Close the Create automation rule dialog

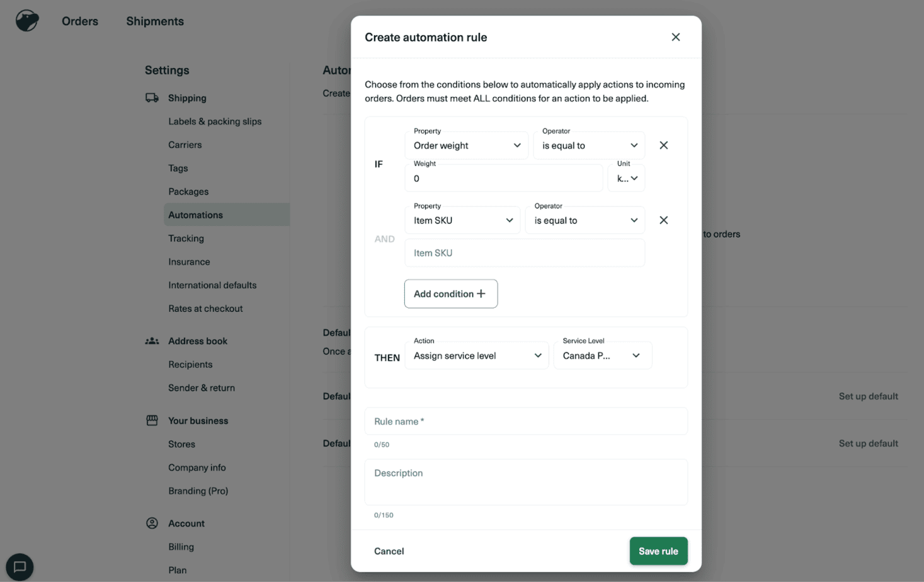[x=675, y=37]
